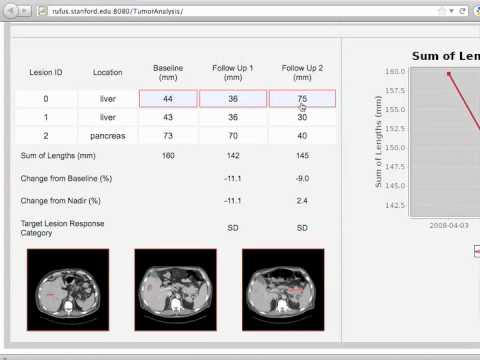This screenshot has height=360, width=480.
Task: Click Sum of Lengths baseline value 160
Action: click(168, 156)
